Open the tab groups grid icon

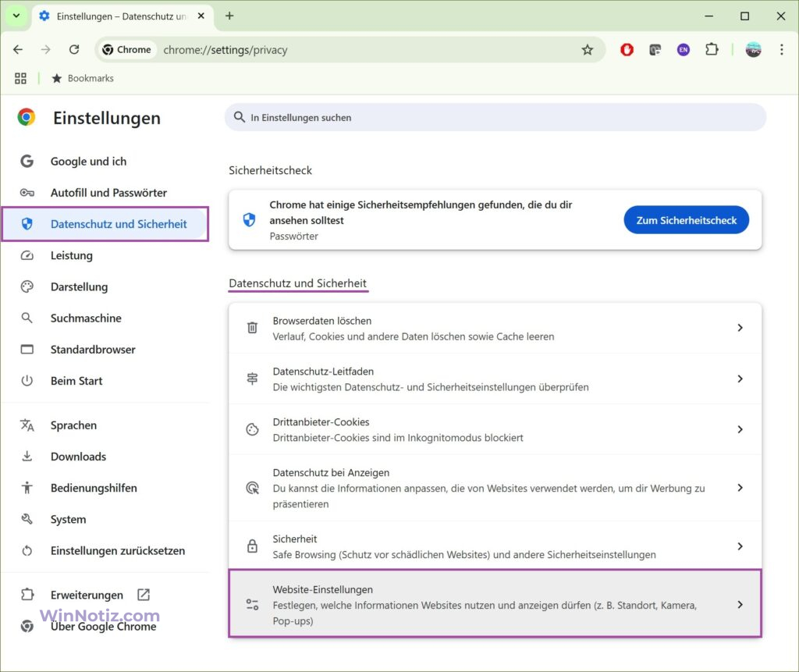coord(20,78)
